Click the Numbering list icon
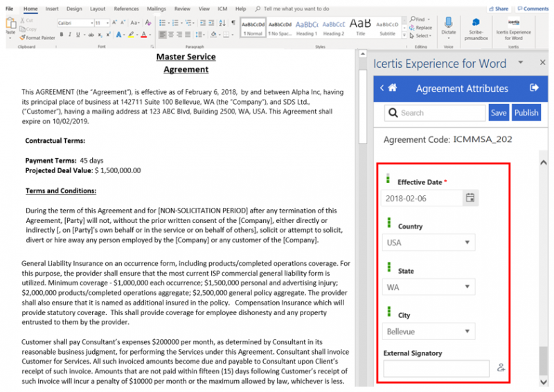Screen dimensions: 554x392 pos(175,23)
